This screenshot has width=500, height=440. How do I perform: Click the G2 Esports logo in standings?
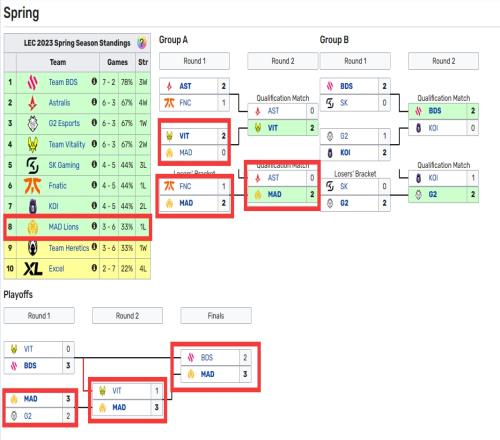(32, 124)
